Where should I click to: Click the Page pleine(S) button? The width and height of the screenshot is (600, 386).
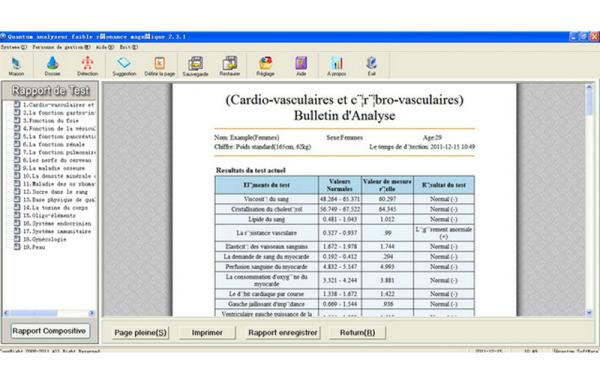140,332
